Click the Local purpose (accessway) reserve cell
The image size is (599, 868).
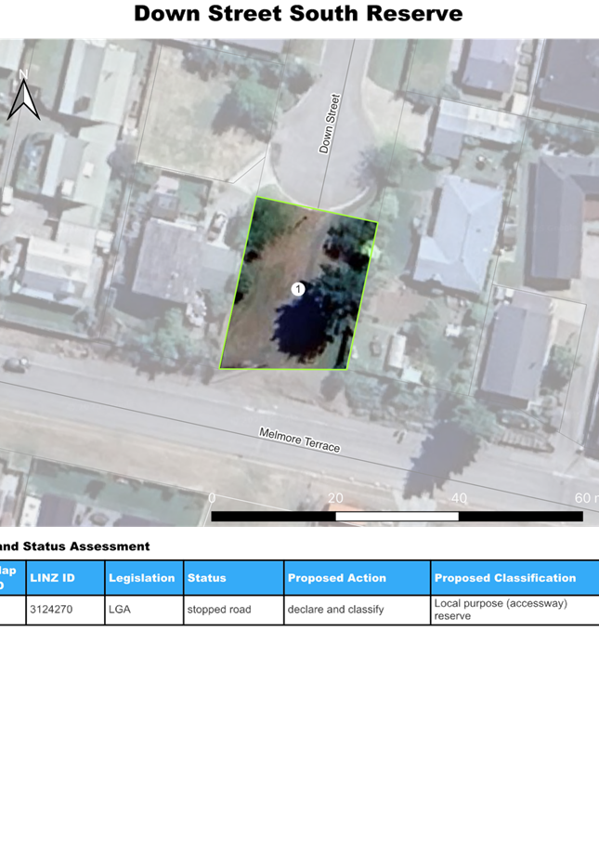501,610
